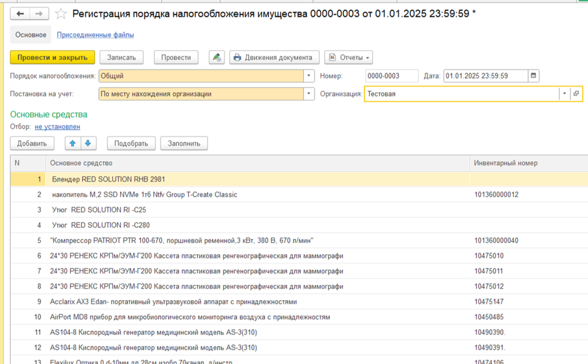Move row up with blue up arrow

[x=73, y=143]
